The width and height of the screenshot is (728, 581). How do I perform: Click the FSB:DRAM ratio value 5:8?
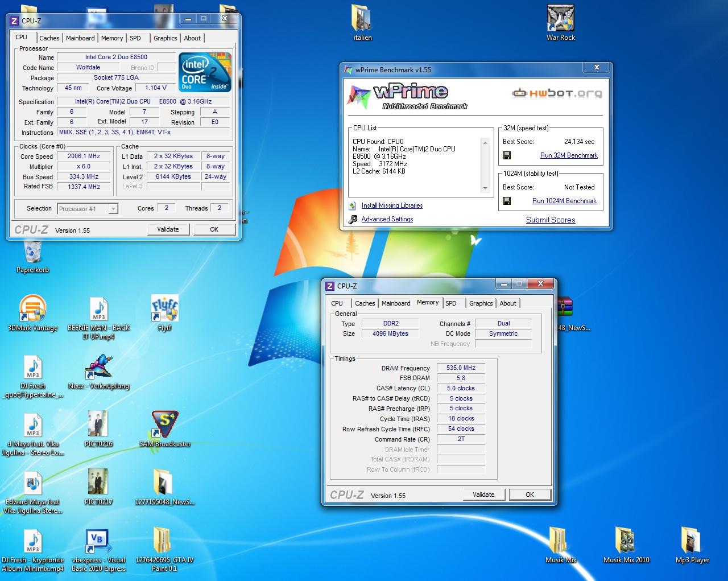[461, 378]
